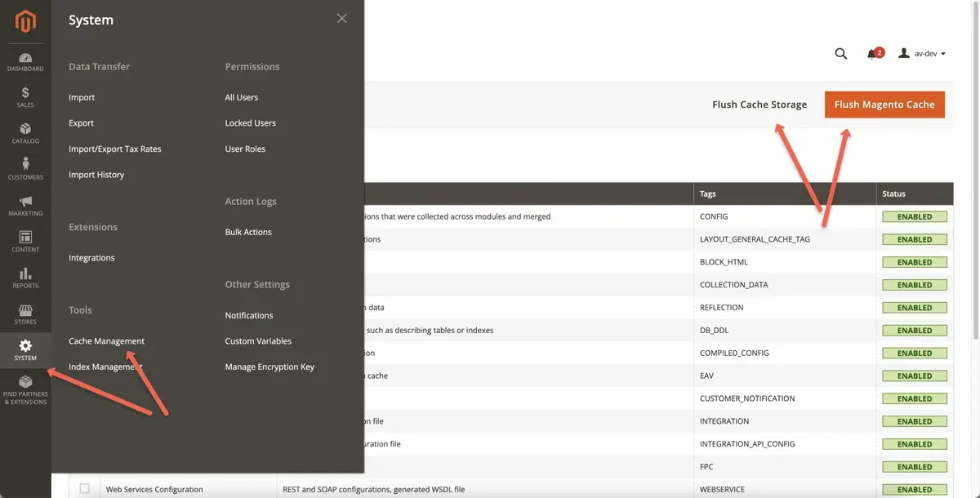The image size is (980, 498).
Task: Open Locked Users under Permissions
Action: [x=251, y=123]
